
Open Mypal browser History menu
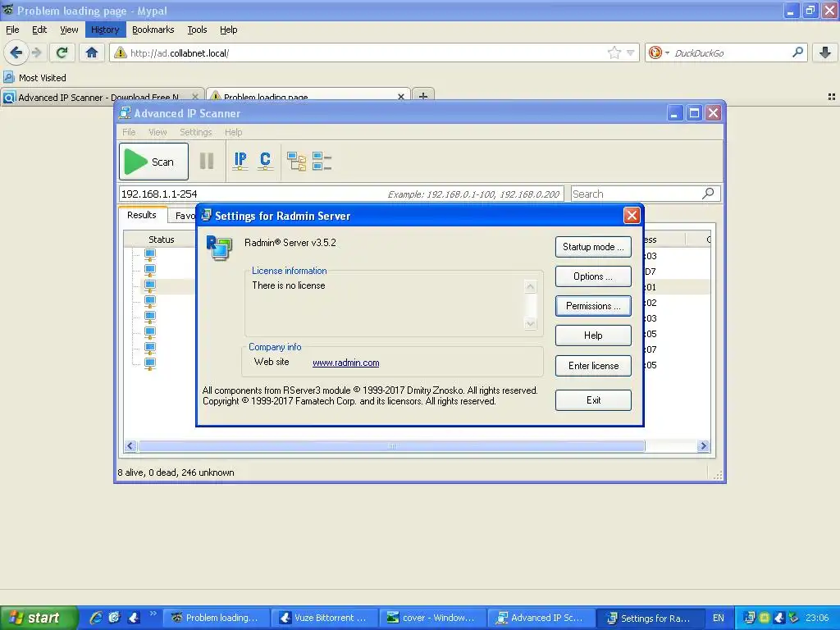point(105,30)
